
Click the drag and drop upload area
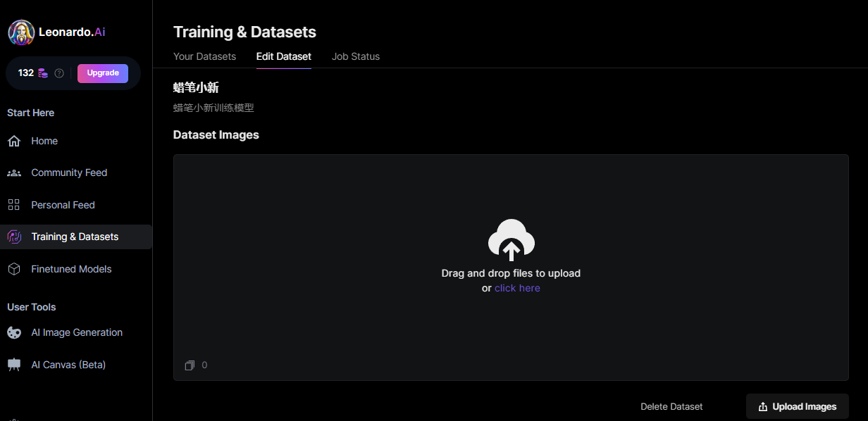click(x=511, y=268)
